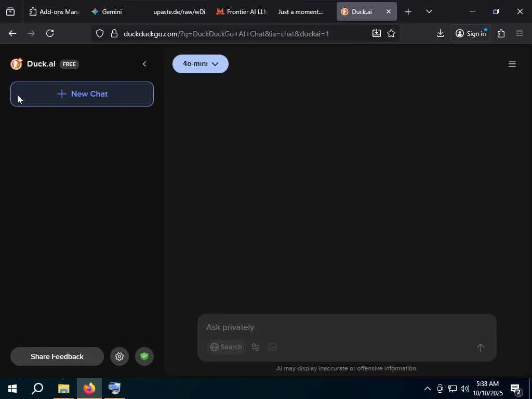The image size is (532, 399).
Task: Switch to the Add-ons Manager tab
Action: (54, 12)
